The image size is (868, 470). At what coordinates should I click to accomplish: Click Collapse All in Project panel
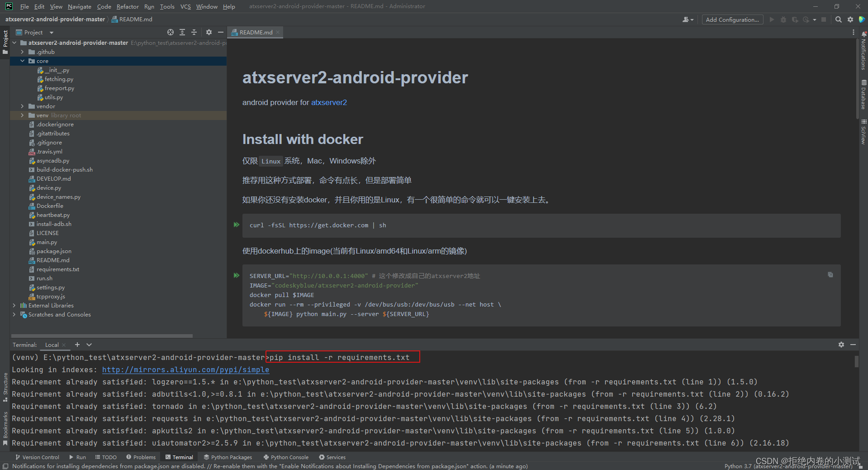pos(194,32)
